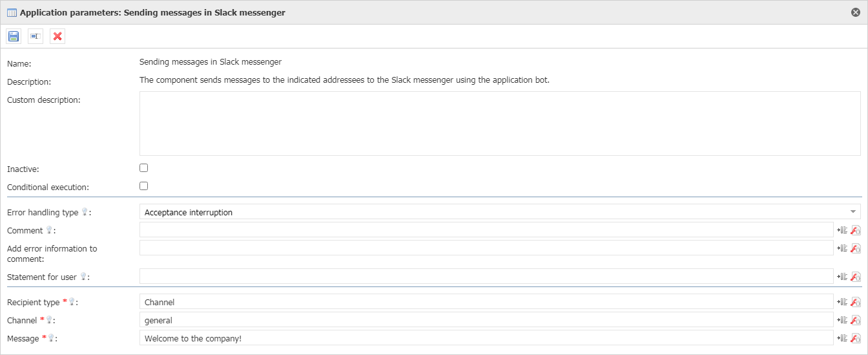868x355 pixels.
Task: Click the hint bulb next to Channel label
Action: pos(49,320)
